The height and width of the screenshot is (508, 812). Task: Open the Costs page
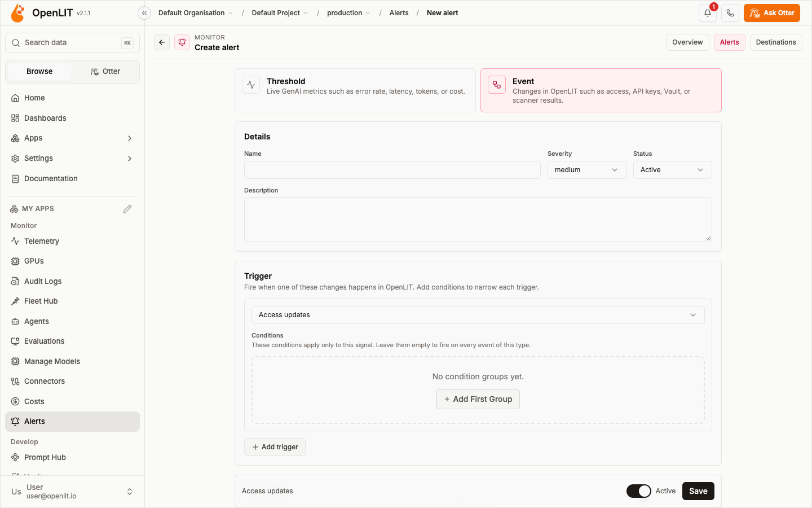pos(72,401)
